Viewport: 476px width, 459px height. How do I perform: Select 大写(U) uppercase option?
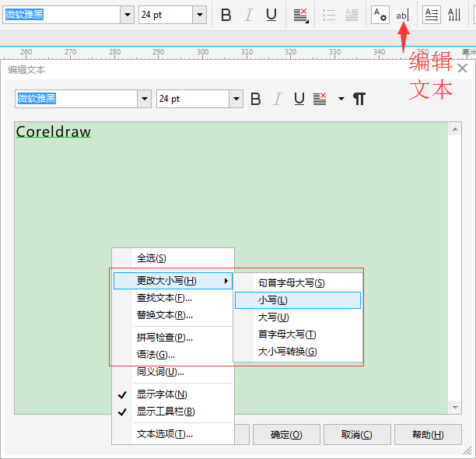(x=298, y=317)
